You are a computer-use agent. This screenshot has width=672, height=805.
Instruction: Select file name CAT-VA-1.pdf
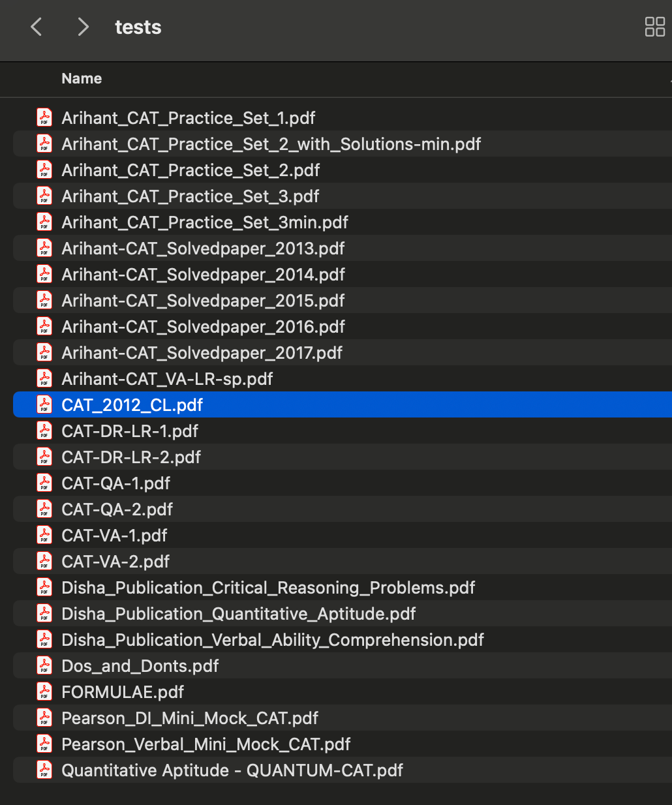(x=114, y=536)
